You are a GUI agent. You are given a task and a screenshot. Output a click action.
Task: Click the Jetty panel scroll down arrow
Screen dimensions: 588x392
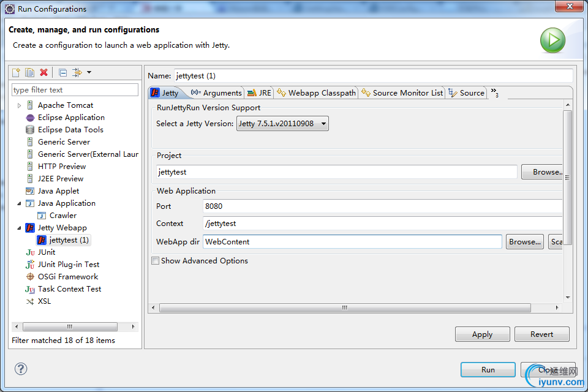(x=568, y=298)
